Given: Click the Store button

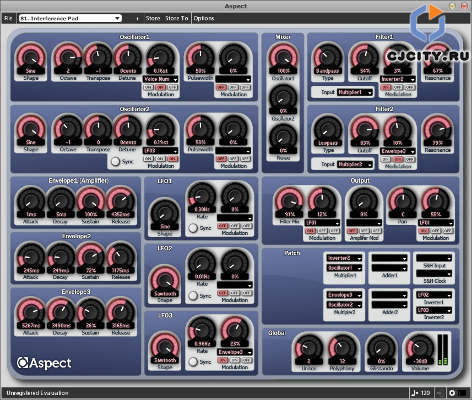Looking at the screenshot, I should tap(153, 18).
